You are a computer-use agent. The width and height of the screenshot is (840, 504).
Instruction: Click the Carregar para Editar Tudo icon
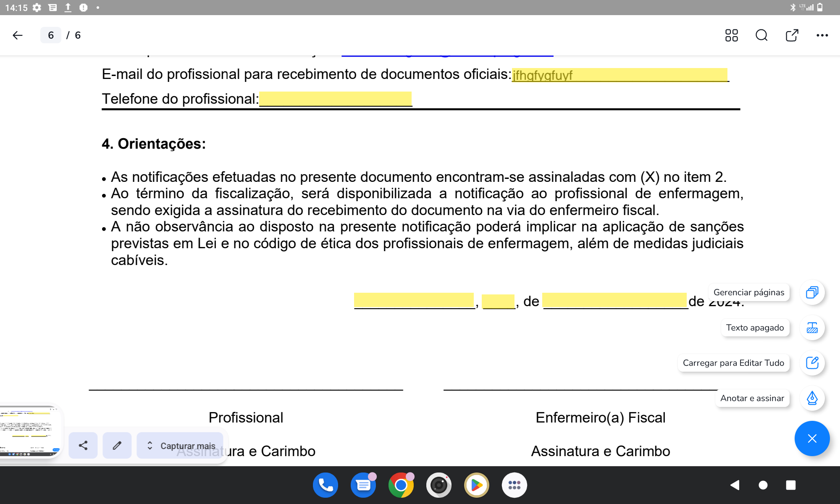(x=812, y=363)
